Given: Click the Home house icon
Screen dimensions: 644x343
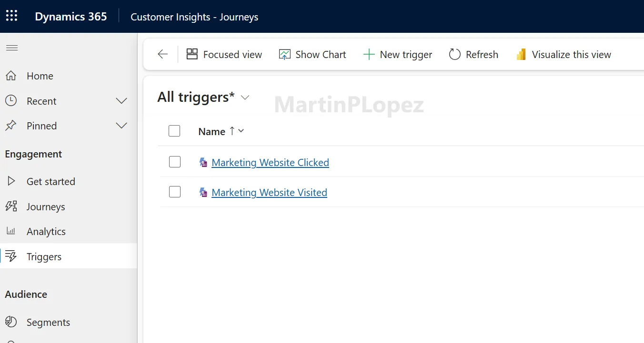Looking at the screenshot, I should [11, 76].
